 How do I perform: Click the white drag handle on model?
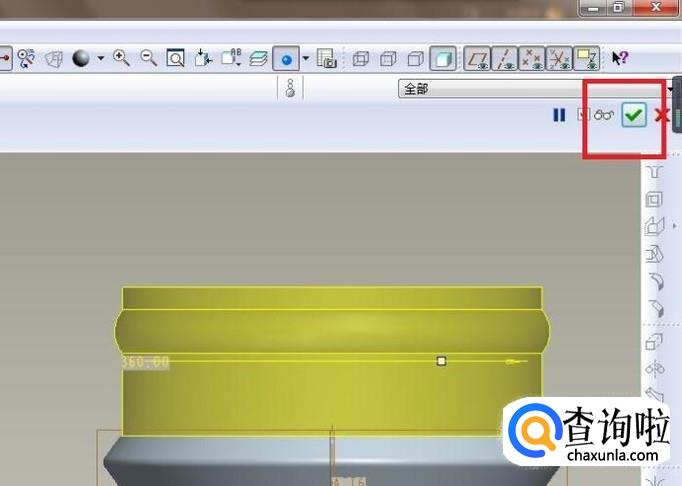click(441, 360)
